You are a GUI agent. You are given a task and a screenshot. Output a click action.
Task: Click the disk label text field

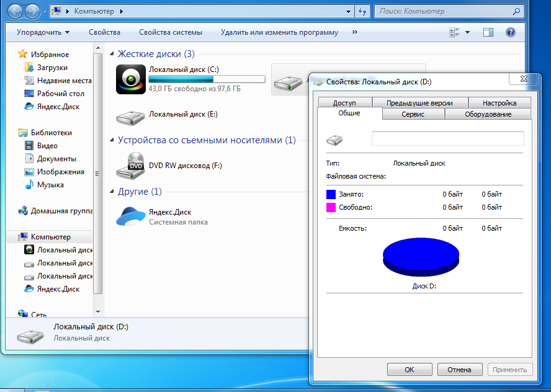(x=447, y=138)
